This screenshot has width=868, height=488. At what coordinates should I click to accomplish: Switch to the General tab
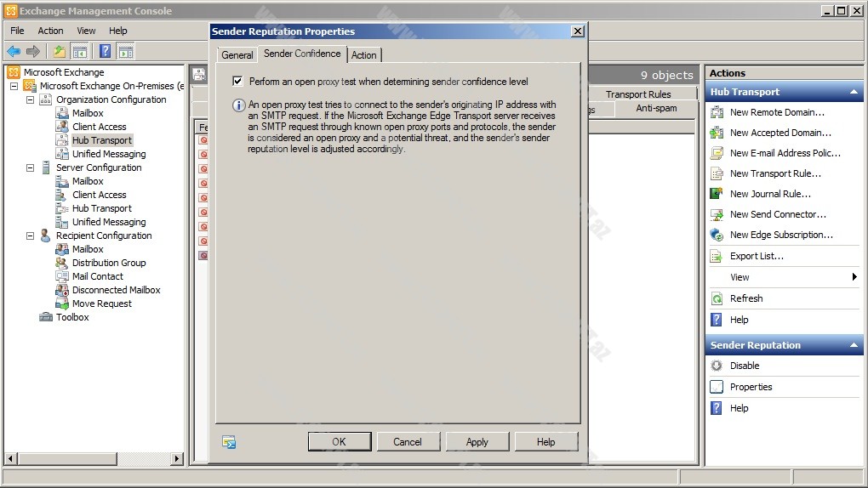coord(237,55)
